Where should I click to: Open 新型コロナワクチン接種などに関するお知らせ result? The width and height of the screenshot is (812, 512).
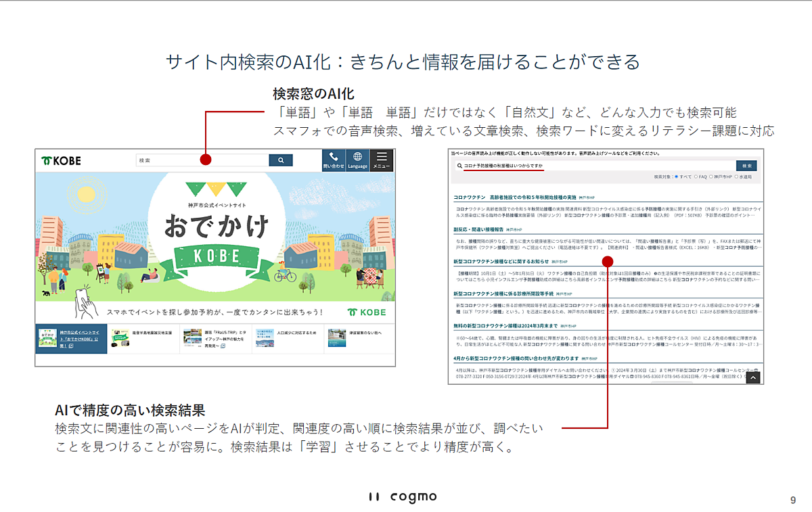coord(501,261)
